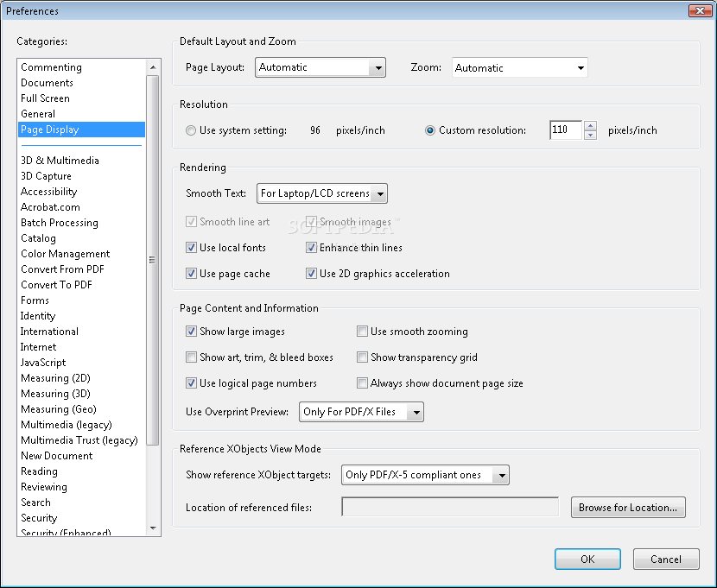Decrease custom resolution with down arrow
Viewport: 717px width, 588px height.
click(590, 135)
